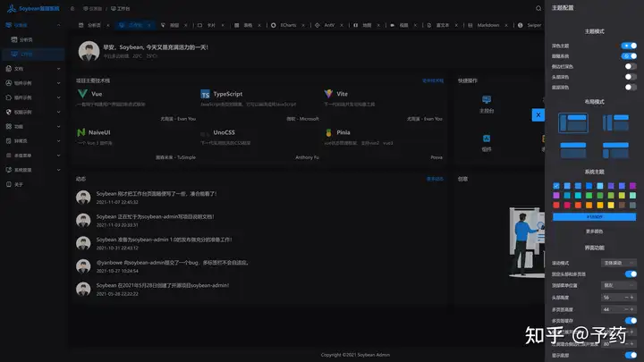
Task: Pick the brown theme color swatch
Action: (622, 205)
